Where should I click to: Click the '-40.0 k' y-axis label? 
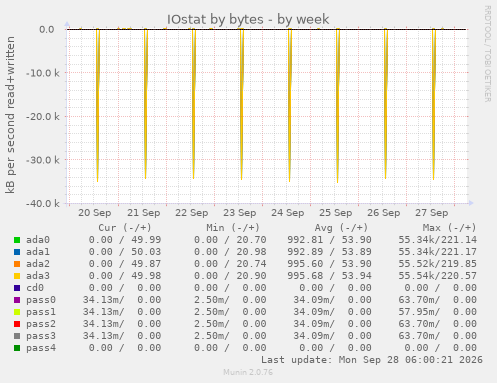click(43, 203)
